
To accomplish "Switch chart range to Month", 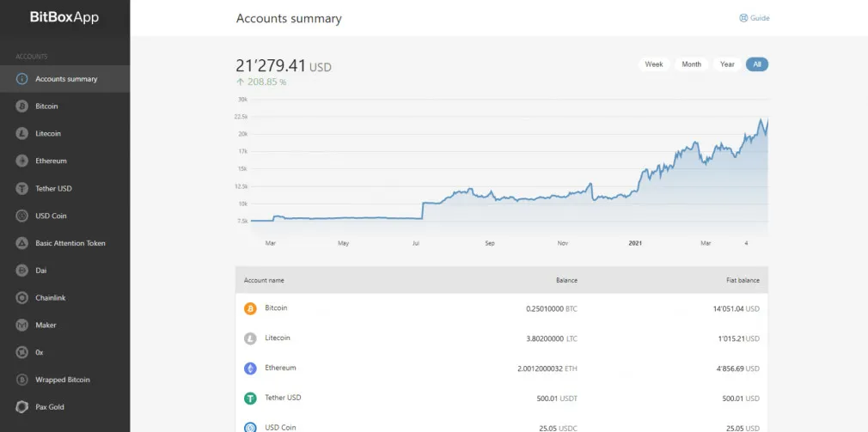I will [x=692, y=64].
